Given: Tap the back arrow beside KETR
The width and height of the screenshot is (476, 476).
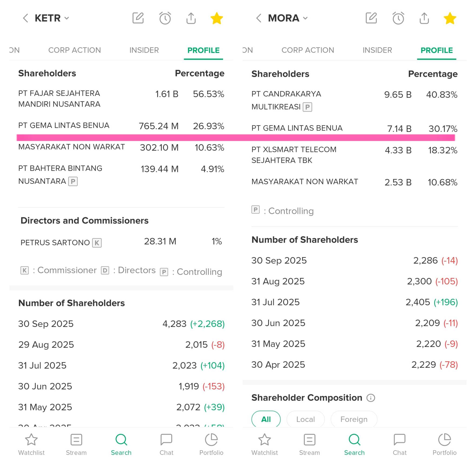Looking at the screenshot, I should coord(25,18).
